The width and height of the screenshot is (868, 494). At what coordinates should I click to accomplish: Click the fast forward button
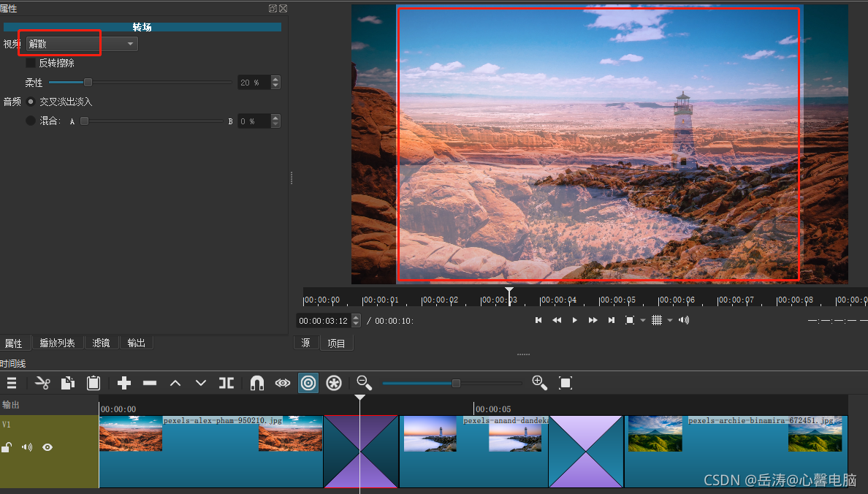[x=593, y=320]
